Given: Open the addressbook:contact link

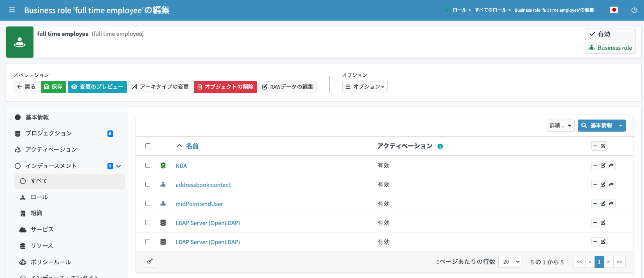Looking at the screenshot, I should click(203, 185).
